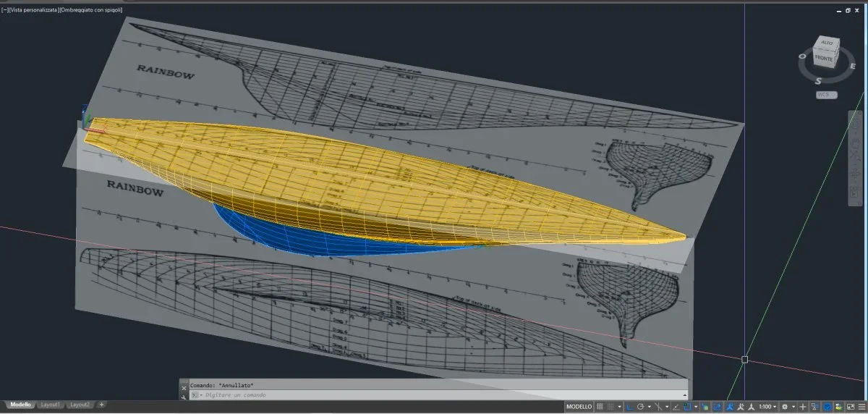Open the WCS coordinate system dropdown

pyautogui.click(x=826, y=95)
